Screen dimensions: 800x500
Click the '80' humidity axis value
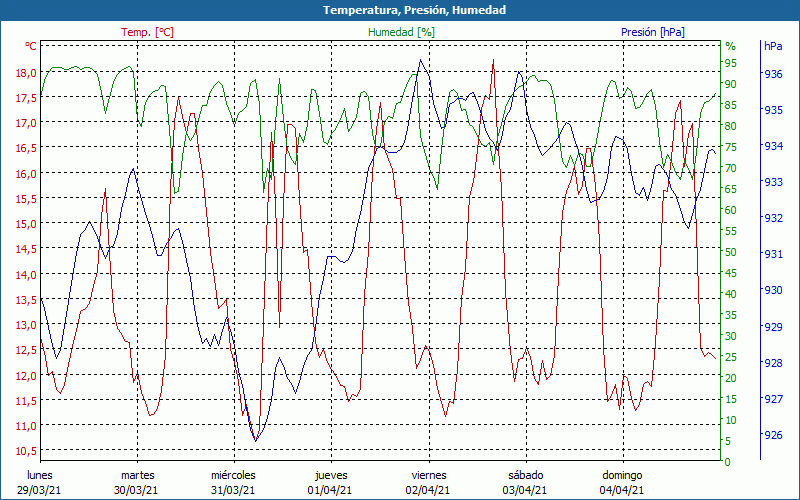click(731, 126)
